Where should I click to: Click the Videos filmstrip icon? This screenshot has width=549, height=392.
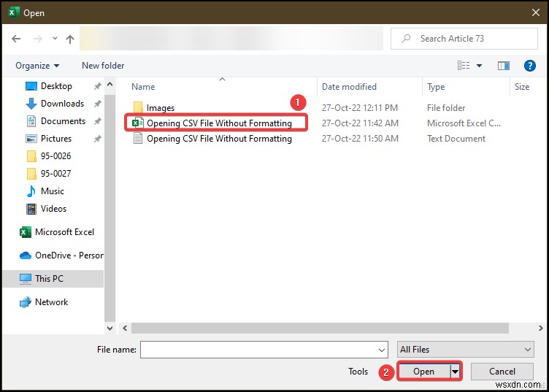(31, 209)
